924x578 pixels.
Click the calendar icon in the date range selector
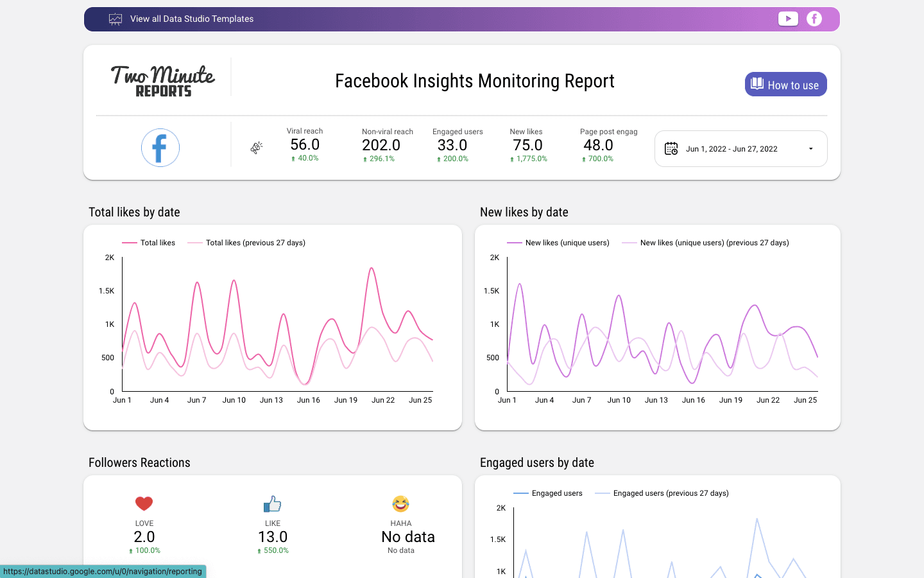click(x=671, y=148)
